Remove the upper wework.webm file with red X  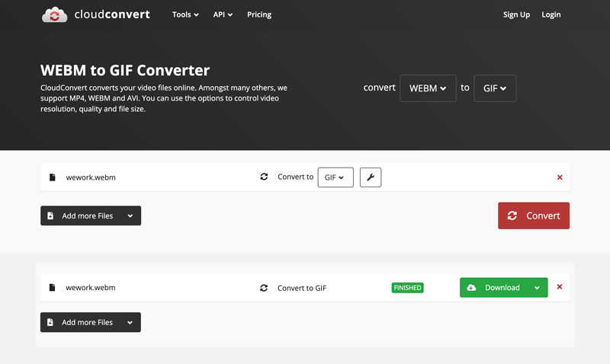pyautogui.click(x=560, y=177)
